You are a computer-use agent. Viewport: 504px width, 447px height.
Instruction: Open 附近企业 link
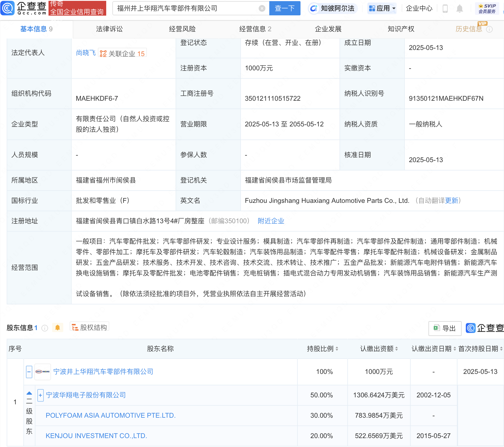271,221
